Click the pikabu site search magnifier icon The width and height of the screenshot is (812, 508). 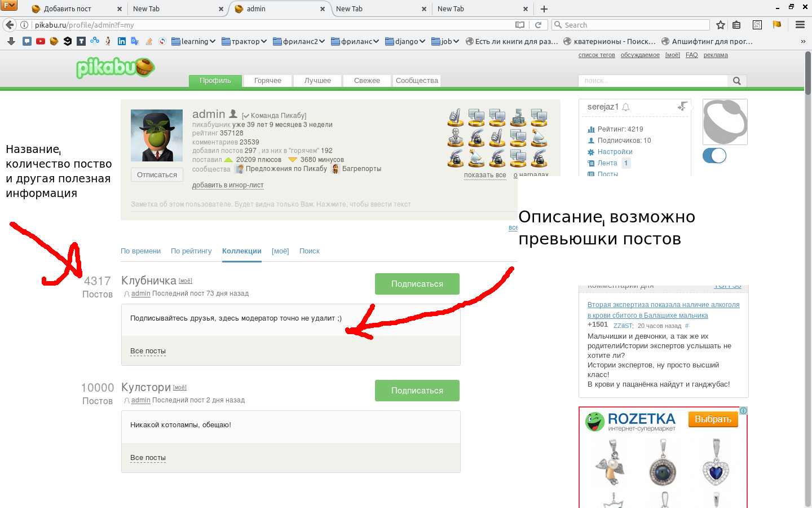736,81
